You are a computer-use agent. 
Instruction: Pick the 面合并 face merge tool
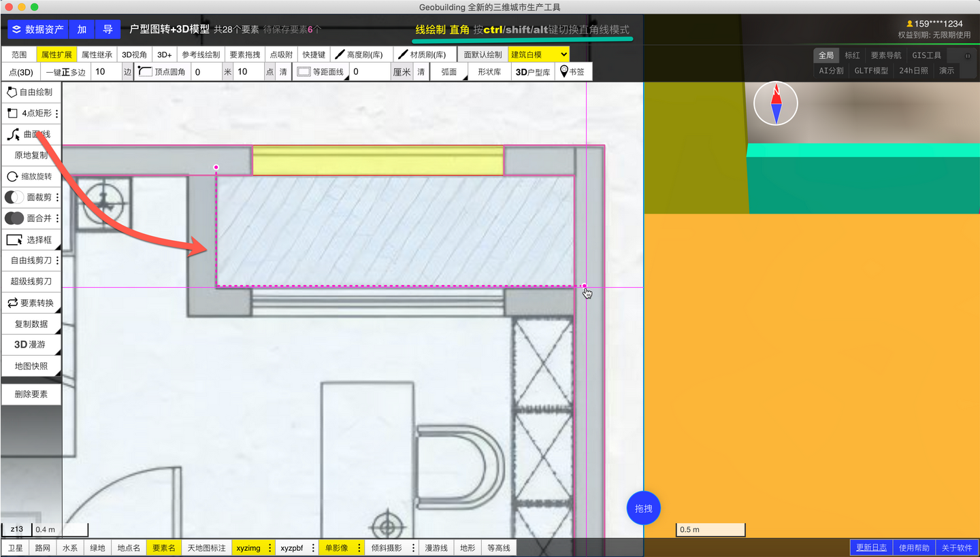pos(27,218)
